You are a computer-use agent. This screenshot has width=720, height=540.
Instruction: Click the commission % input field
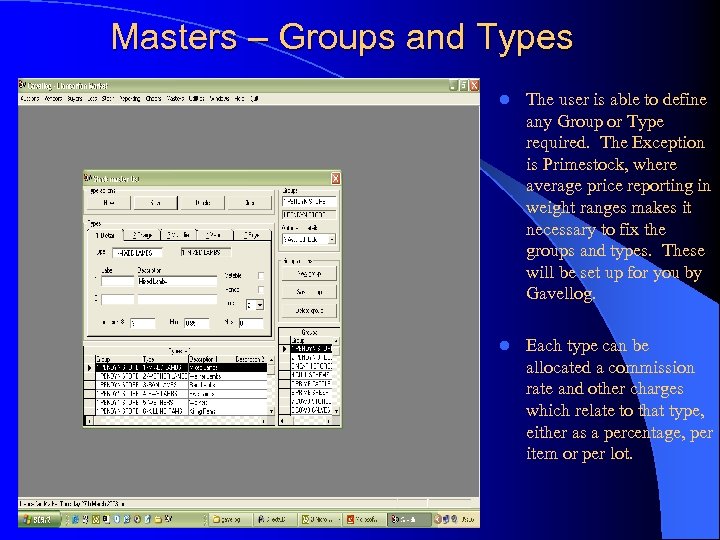142,323
